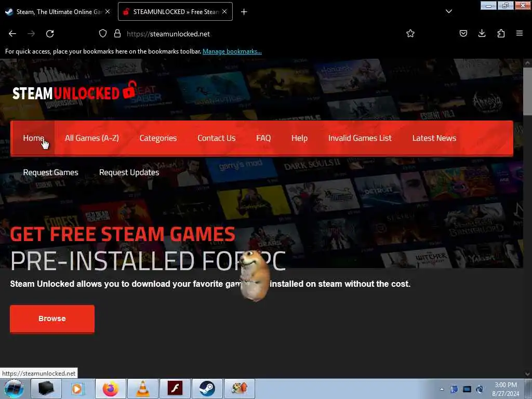The height and width of the screenshot is (399, 532).
Task: Open the Categories menu item
Action: pos(158,138)
